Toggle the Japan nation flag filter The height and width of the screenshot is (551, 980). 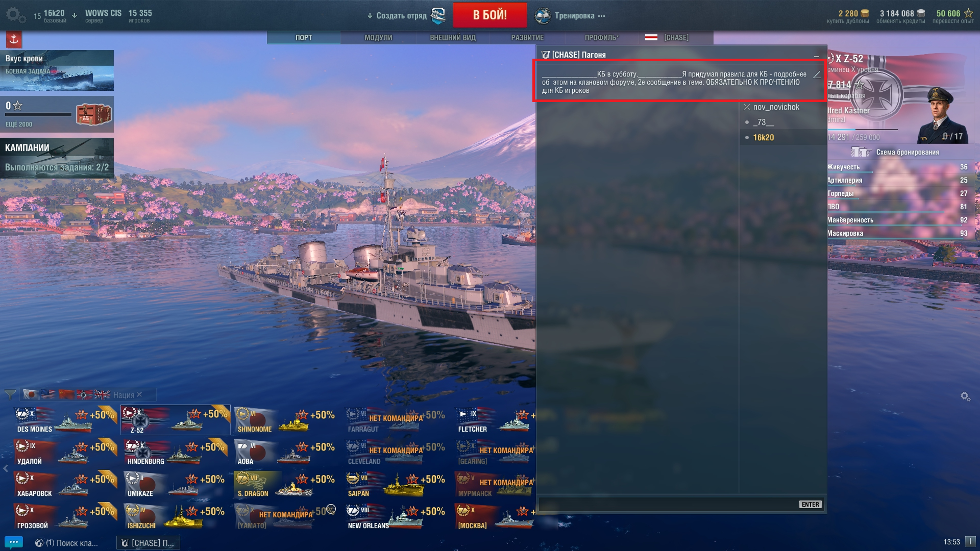coord(31,394)
